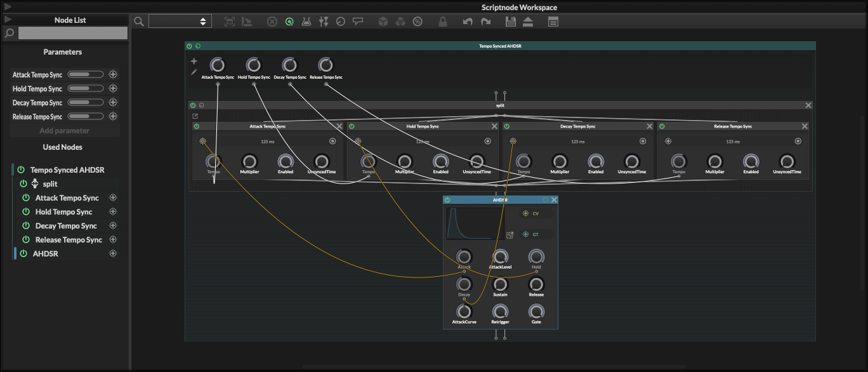Click the 3D cube toolbar icon
The height and width of the screenshot is (372, 868).
(x=383, y=22)
